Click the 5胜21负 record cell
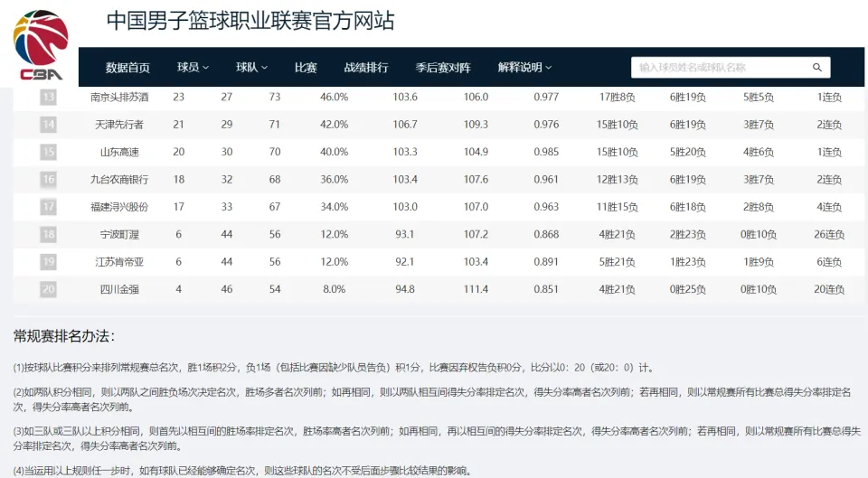This screenshot has width=868, height=478. click(x=618, y=262)
